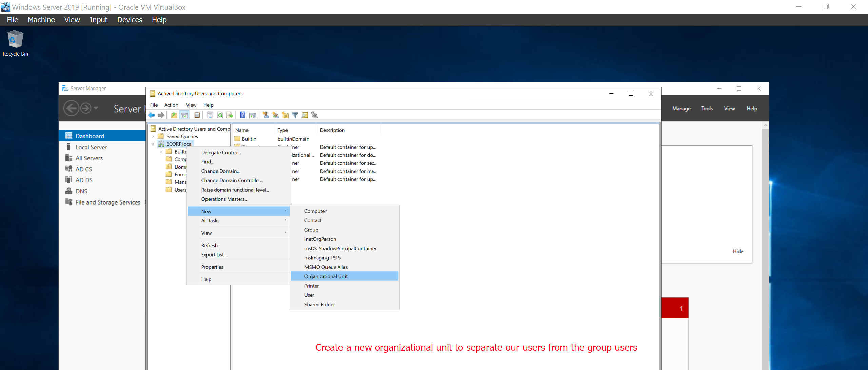Choose Organizational Unit from New submenu
Screen dimensions: 868x370
344,276
